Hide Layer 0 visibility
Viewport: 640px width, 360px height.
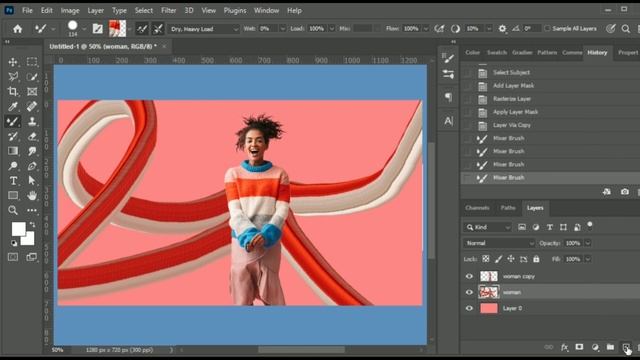[x=469, y=308]
